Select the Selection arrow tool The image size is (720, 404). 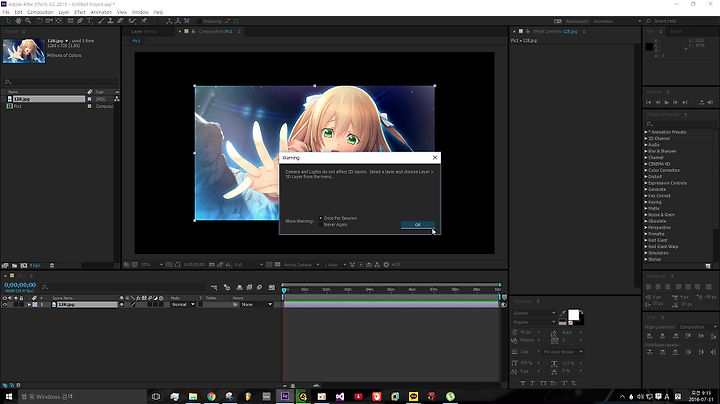point(8,21)
